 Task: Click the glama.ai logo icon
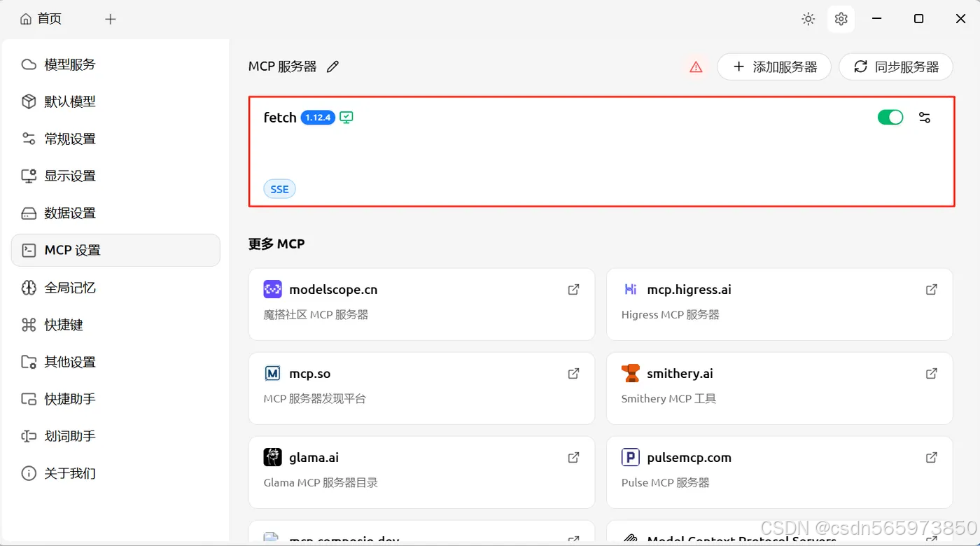[x=272, y=457]
